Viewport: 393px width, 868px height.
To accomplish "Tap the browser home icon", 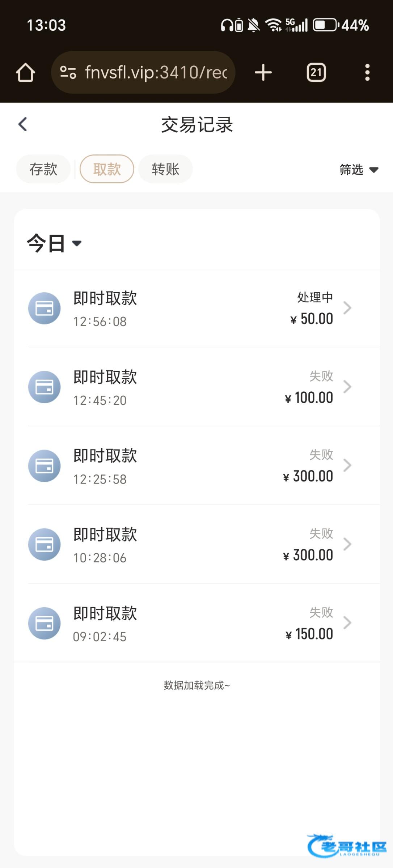I will [x=25, y=73].
